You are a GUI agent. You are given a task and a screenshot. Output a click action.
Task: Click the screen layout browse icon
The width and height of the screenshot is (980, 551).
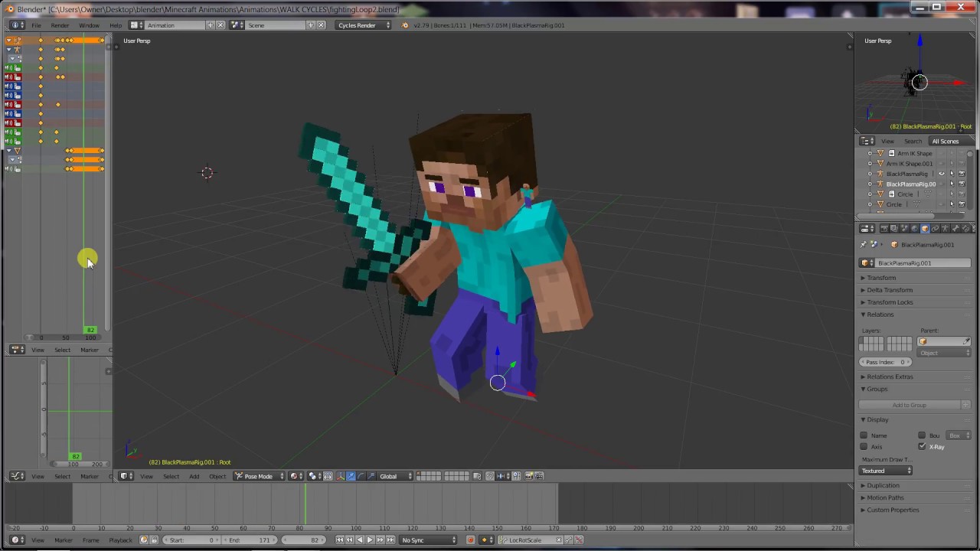point(136,25)
